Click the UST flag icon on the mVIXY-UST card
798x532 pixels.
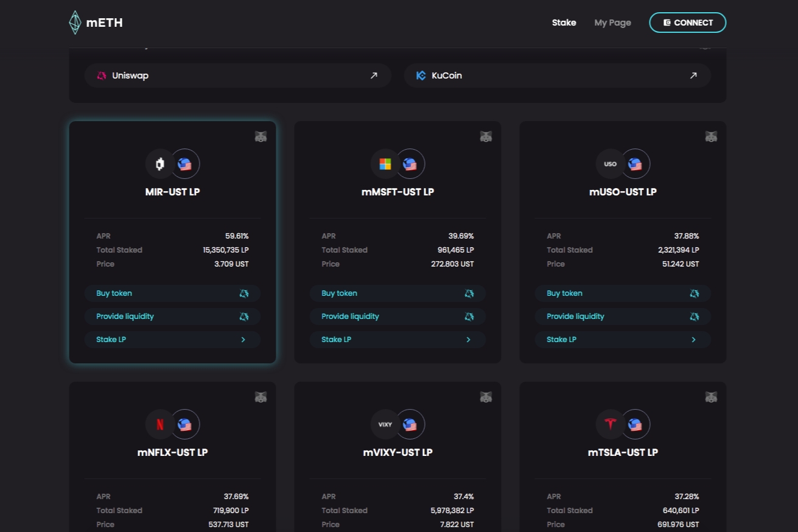click(410, 424)
